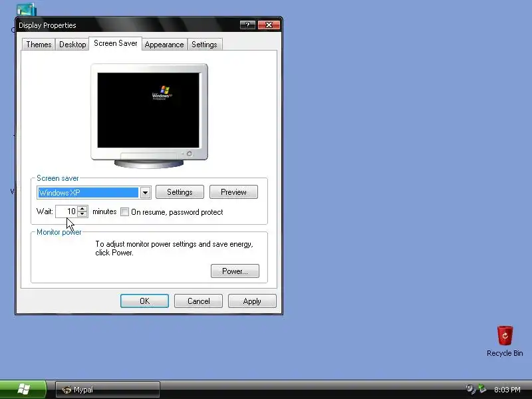This screenshot has height=399, width=532.
Task: Click the volume icon in system tray
Action: (x=470, y=389)
